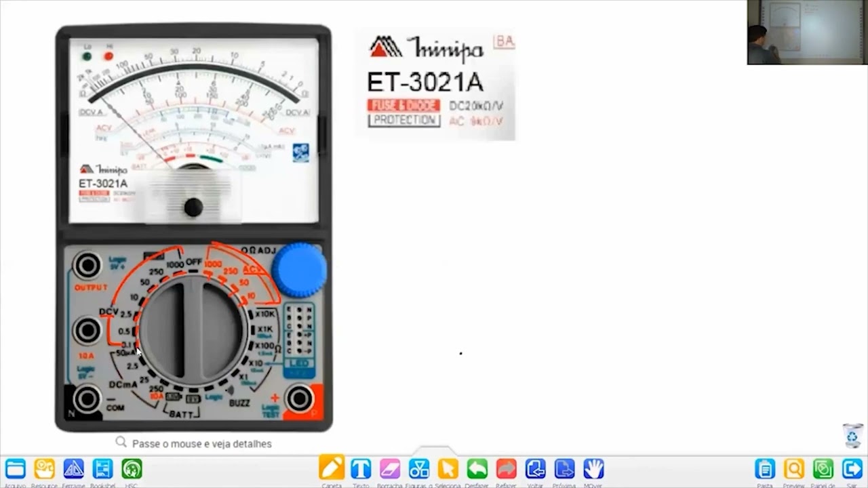Click the BATT label on dial
The height and width of the screenshot is (488, 868).
point(182,413)
